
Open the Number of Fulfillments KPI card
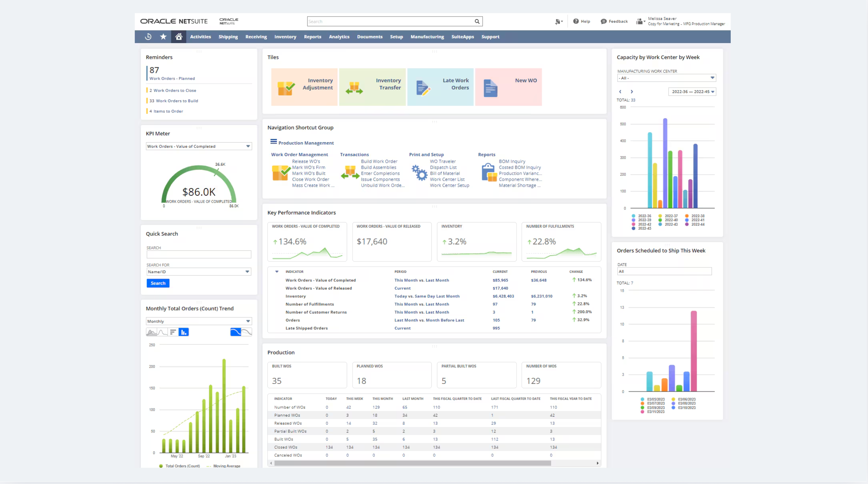point(561,242)
